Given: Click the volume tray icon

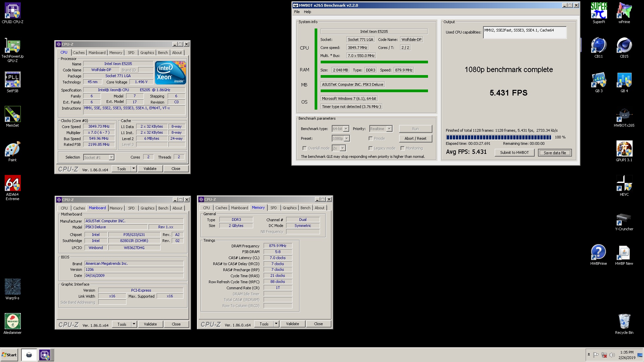Looking at the screenshot, I should pyautogui.click(x=612, y=355).
